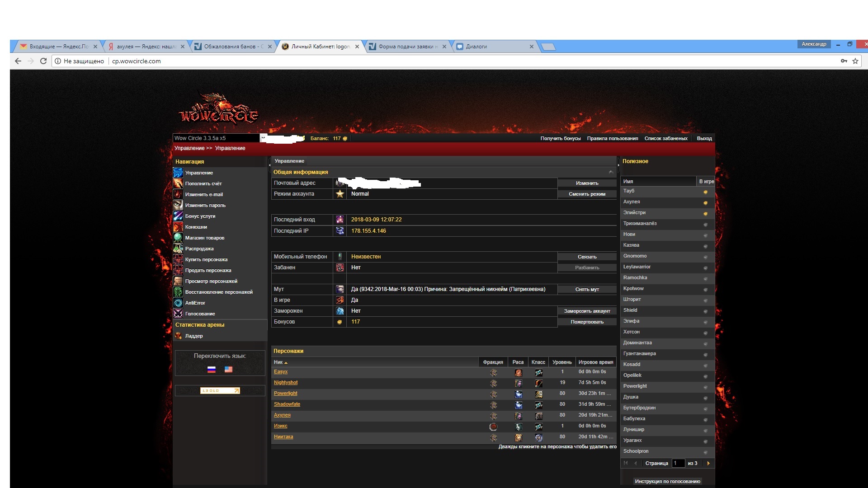The width and height of the screenshot is (868, 488).
Task: Open Список забаненных in top menu
Action: (x=665, y=138)
